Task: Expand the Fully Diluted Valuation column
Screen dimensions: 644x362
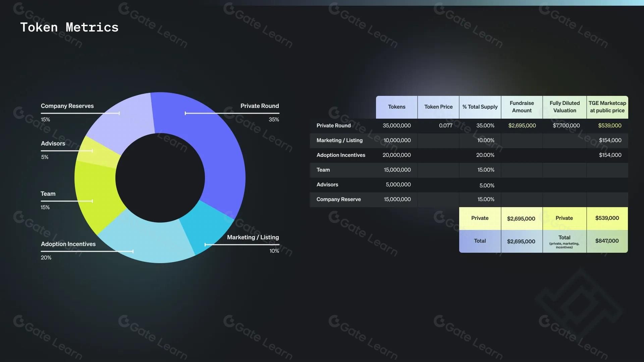Action: tap(564, 107)
